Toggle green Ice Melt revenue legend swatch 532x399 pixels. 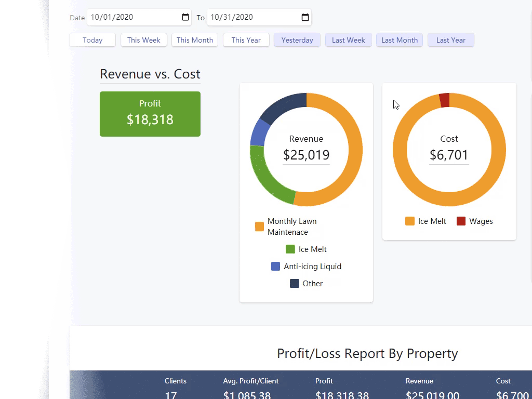(x=290, y=249)
